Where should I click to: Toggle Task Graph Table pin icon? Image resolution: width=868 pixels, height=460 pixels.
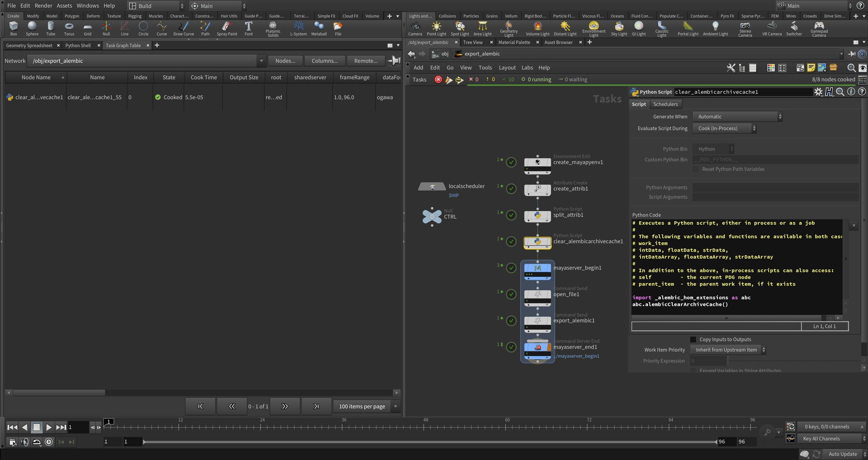pyautogui.click(x=394, y=61)
